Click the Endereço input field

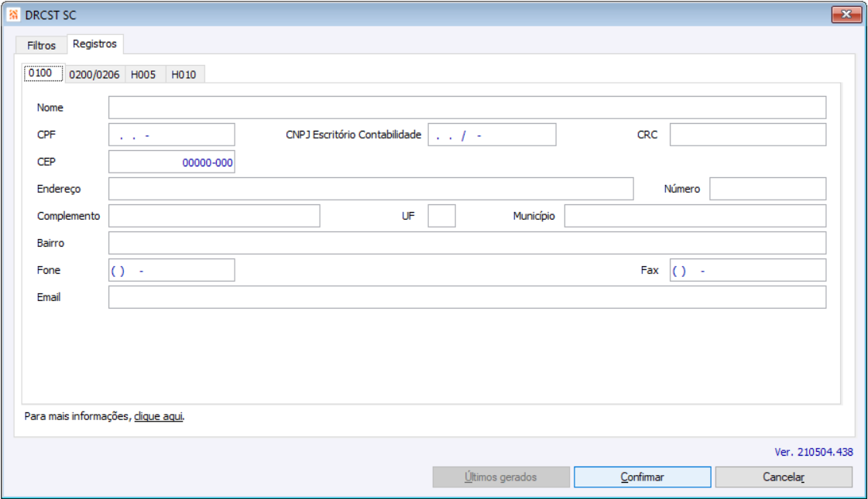pos(371,189)
